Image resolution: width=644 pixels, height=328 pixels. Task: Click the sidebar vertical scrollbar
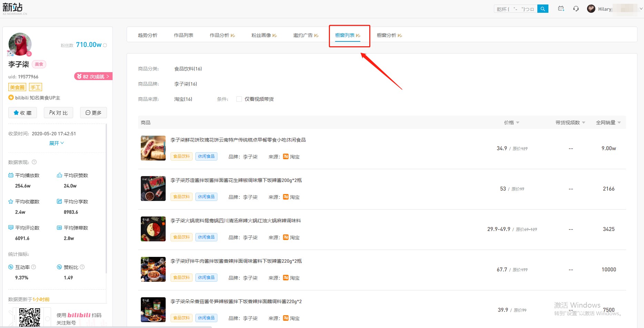coord(106,199)
